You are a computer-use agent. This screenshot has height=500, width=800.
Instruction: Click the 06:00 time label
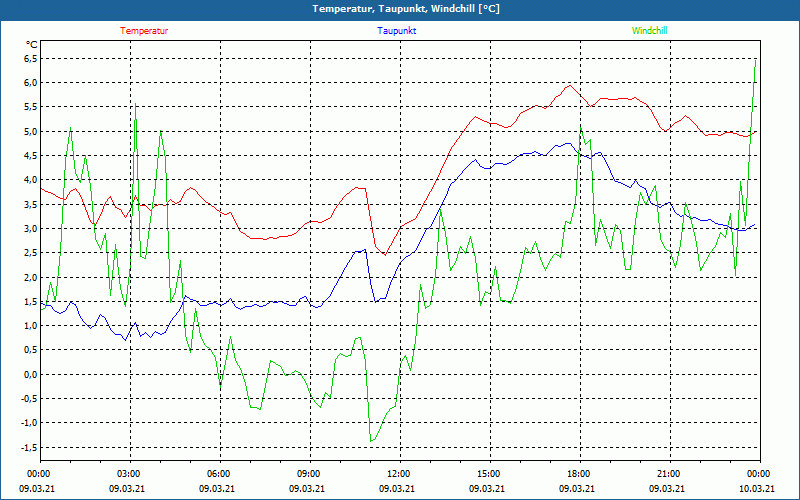217,474
